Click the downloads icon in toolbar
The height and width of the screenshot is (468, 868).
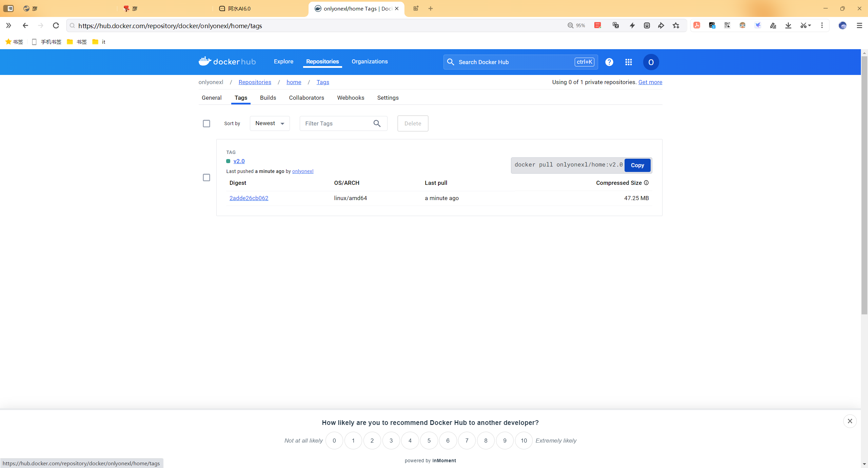pyautogui.click(x=788, y=25)
